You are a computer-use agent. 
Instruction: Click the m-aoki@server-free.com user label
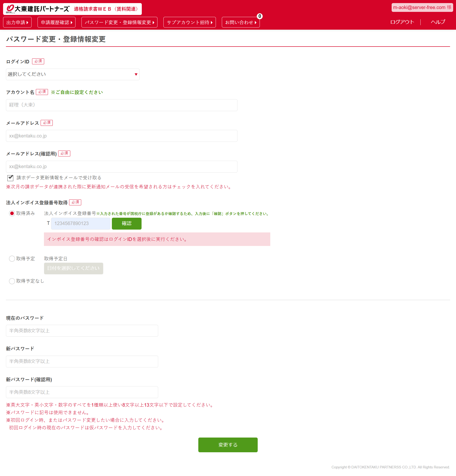pyautogui.click(x=422, y=8)
